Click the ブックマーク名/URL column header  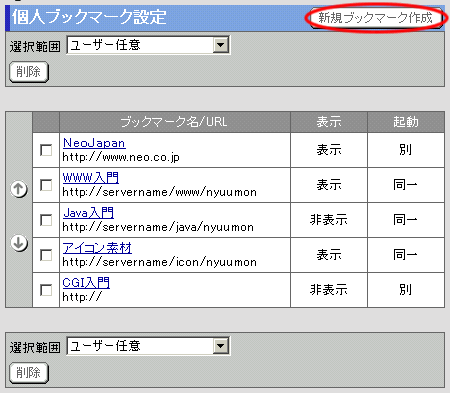click(174, 122)
